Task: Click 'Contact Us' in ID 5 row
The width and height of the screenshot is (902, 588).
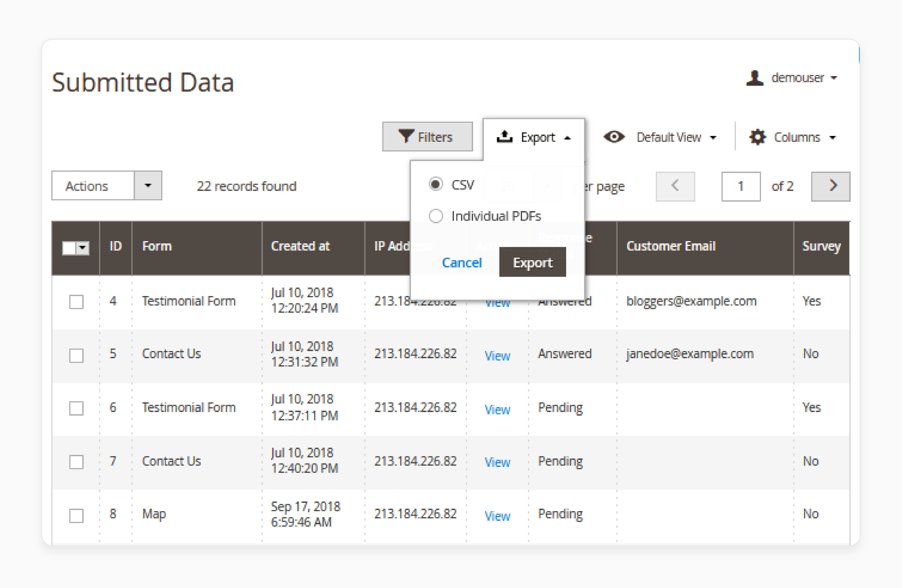Action: coord(171,354)
